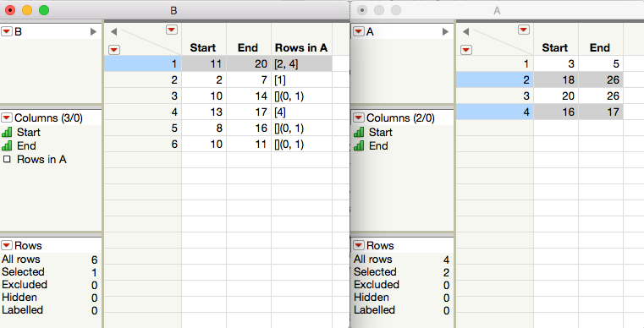The height and width of the screenshot is (328, 644).
Task: Click the Start value 3 in table A
Action: pyautogui.click(x=556, y=63)
